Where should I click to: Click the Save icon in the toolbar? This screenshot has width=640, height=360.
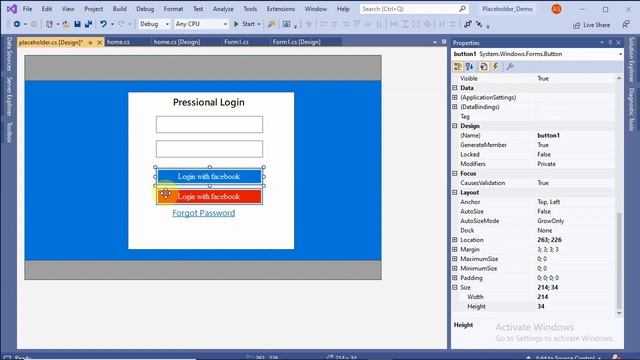coord(77,24)
